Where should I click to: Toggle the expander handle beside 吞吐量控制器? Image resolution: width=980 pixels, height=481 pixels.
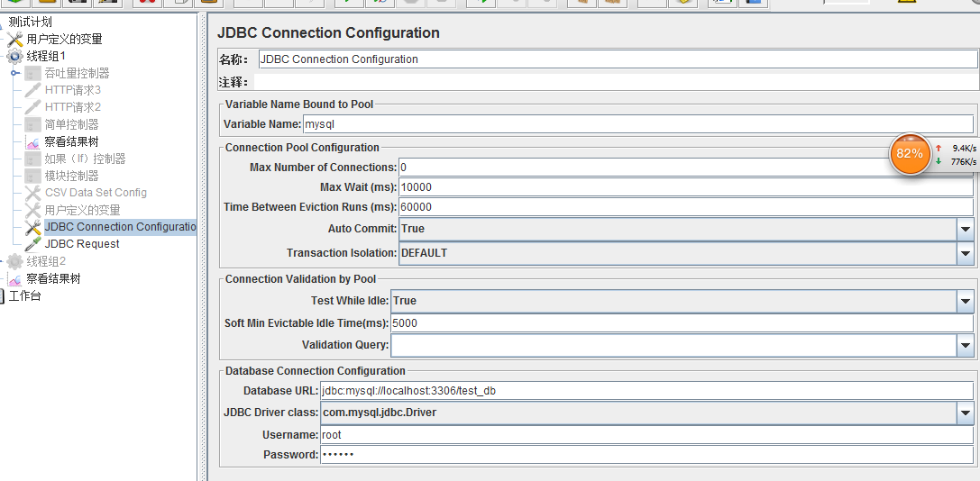pyautogui.click(x=15, y=73)
